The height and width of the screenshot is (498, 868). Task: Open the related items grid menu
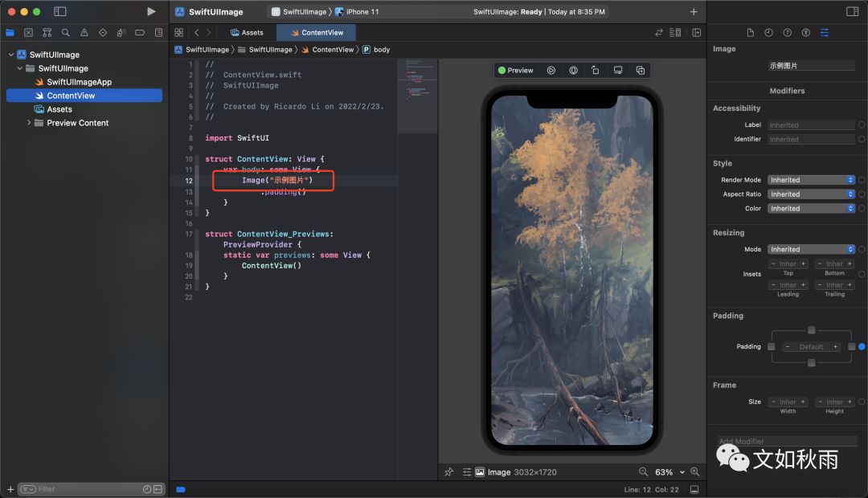point(178,33)
